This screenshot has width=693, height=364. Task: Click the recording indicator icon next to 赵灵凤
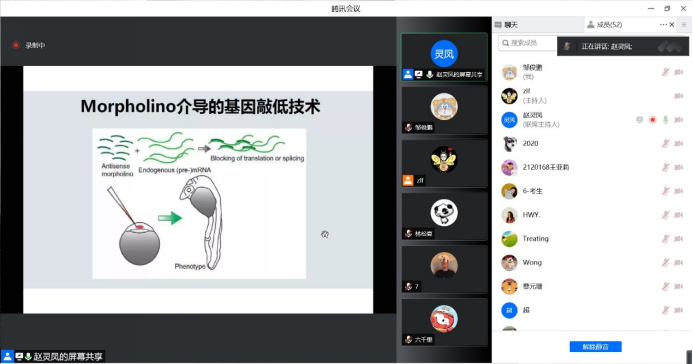(652, 120)
